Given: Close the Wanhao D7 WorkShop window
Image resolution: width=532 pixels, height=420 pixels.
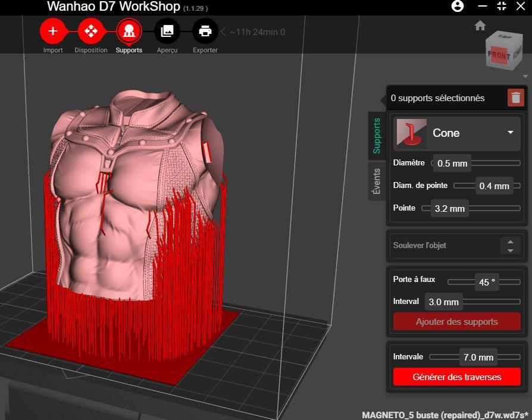Looking at the screenshot, I should pos(521,6).
